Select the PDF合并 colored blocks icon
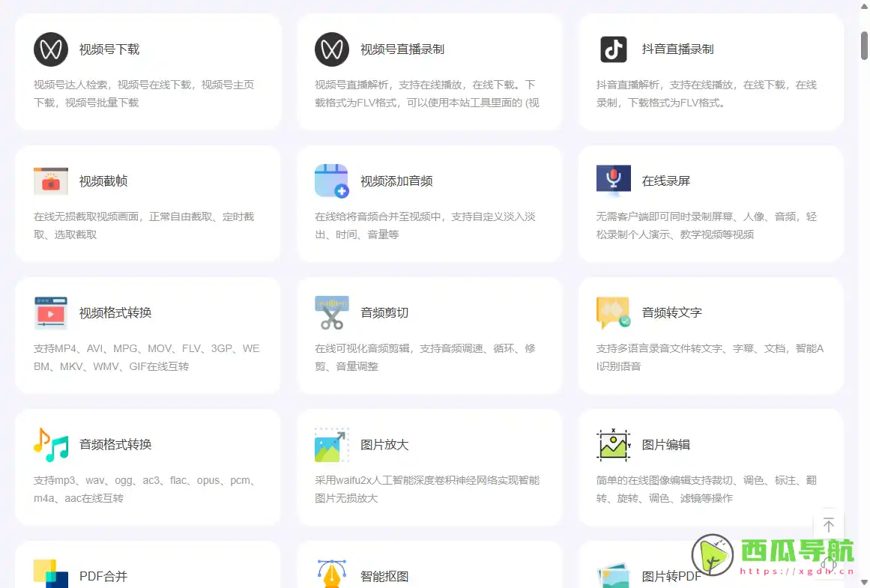 tap(51, 573)
